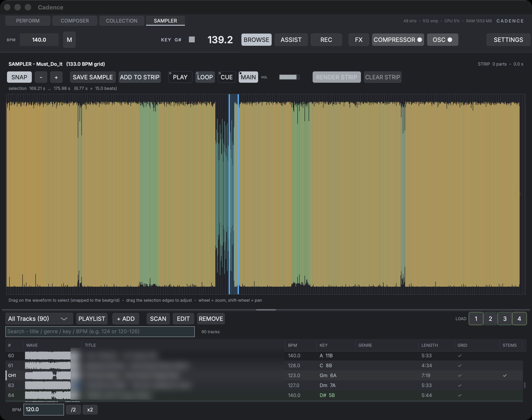Open SETTINGS
The height and width of the screenshot is (420, 532).
click(x=508, y=40)
